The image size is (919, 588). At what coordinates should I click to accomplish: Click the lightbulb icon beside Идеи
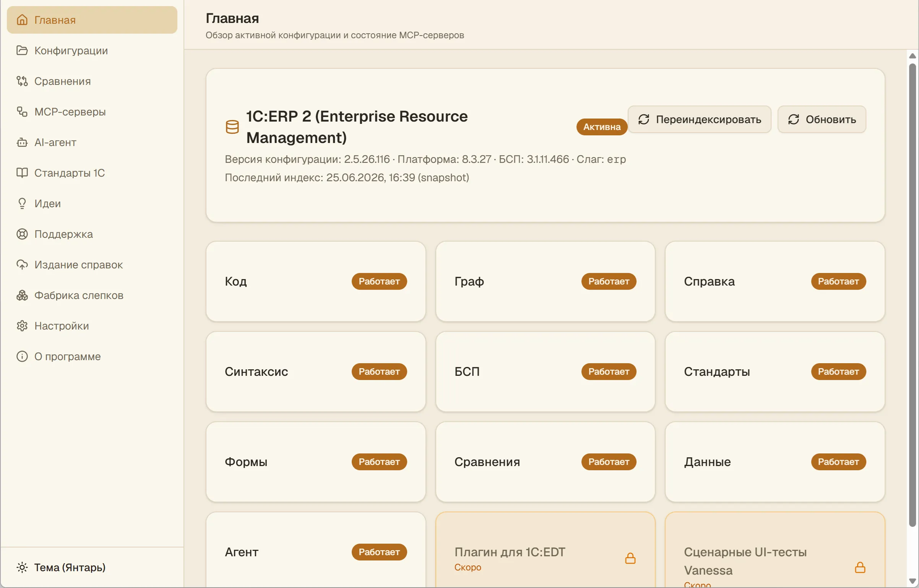tap(22, 203)
